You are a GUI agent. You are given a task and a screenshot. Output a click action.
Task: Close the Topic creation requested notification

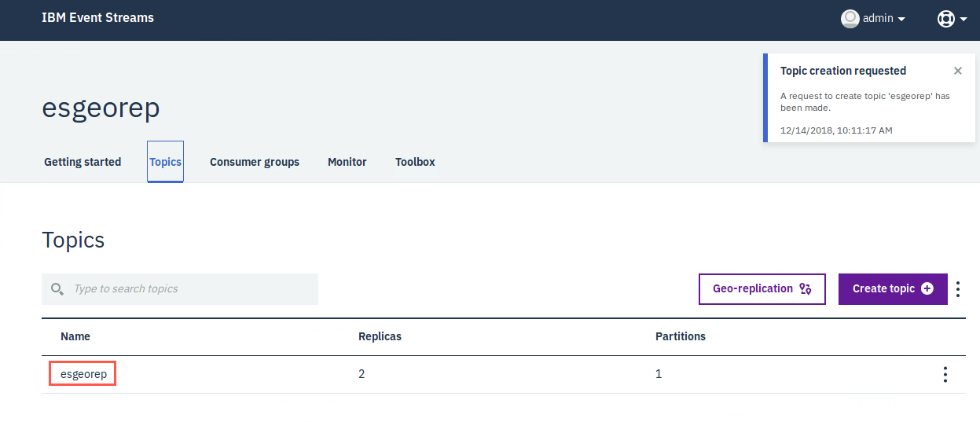click(x=957, y=71)
